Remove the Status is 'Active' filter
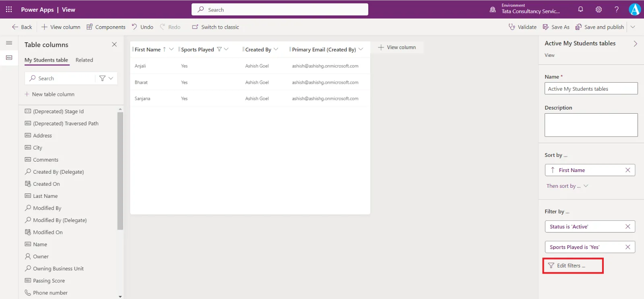Viewport: 644px width, 299px height. pyautogui.click(x=627, y=226)
